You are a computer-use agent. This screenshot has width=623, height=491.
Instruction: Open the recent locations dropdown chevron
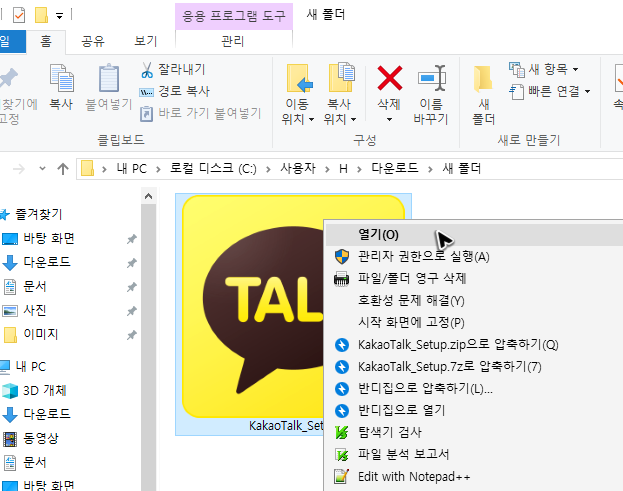(x=42, y=169)
